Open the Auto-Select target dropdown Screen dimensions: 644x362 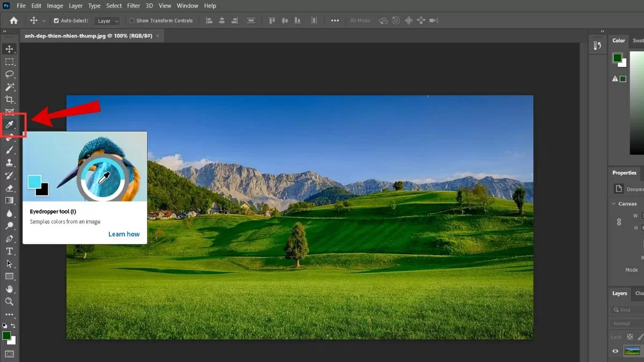[106, 20]
